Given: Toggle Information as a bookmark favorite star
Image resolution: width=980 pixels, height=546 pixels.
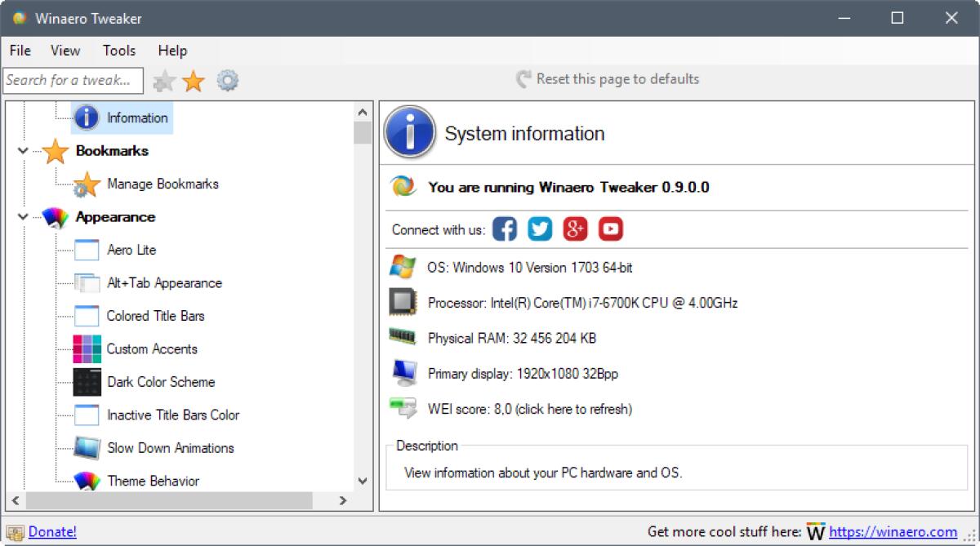Looking at the screenshot, I should (x=194, y=80).
